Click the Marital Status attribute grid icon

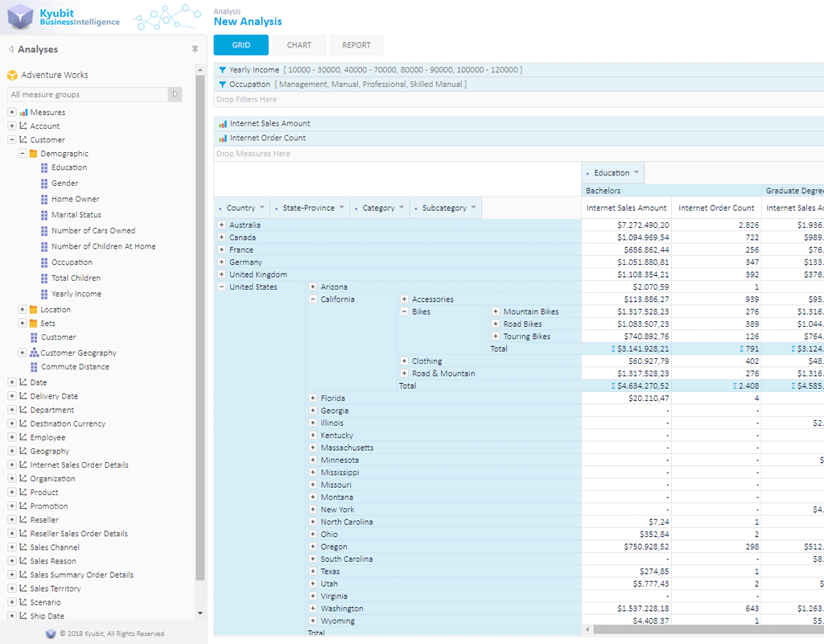[44, 215]
